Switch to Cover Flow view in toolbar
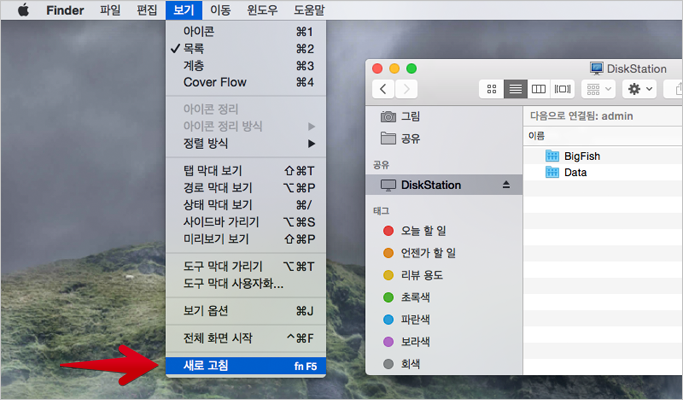This screenshot has width=683, height=400. pyautogui.click(x=562, y=89)
